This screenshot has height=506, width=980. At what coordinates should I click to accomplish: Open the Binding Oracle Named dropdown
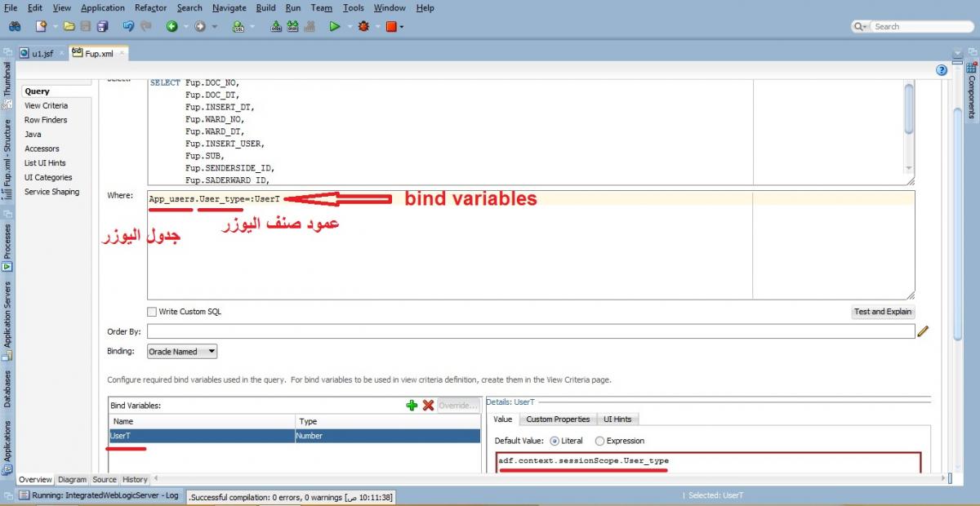coord(182,352)
